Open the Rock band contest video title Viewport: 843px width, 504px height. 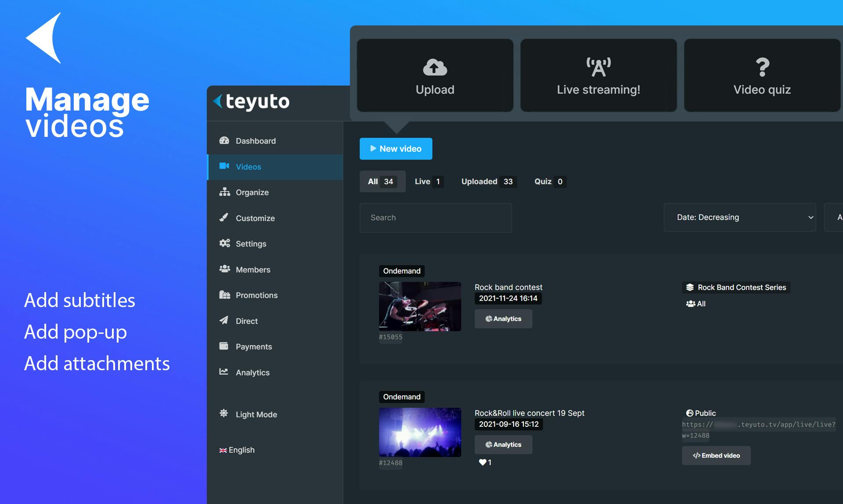click(508, 287)
